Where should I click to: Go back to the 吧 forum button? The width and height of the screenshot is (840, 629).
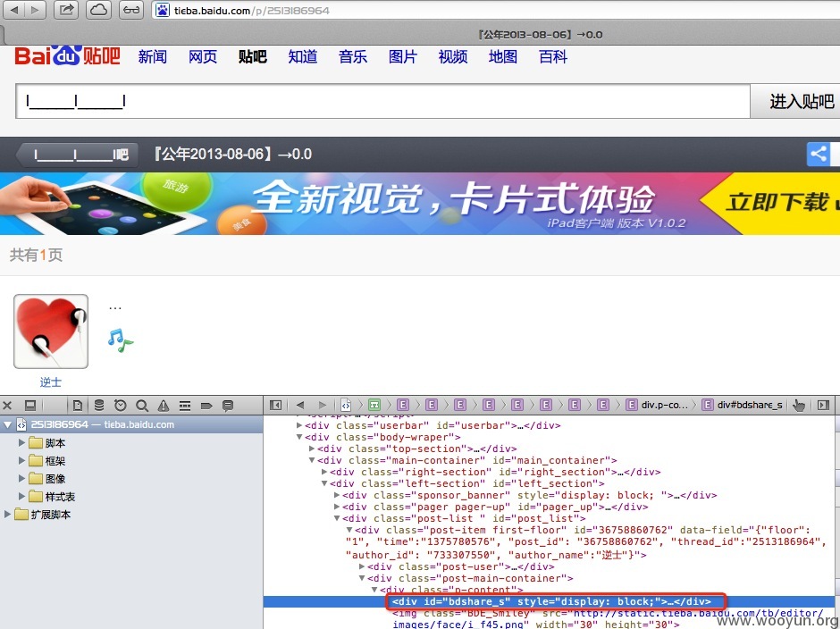(77, 155)
